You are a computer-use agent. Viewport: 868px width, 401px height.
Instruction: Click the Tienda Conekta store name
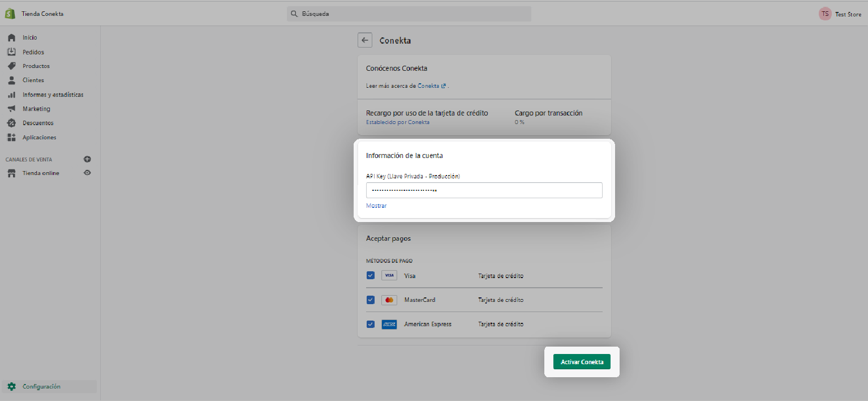tap(42, 14)
